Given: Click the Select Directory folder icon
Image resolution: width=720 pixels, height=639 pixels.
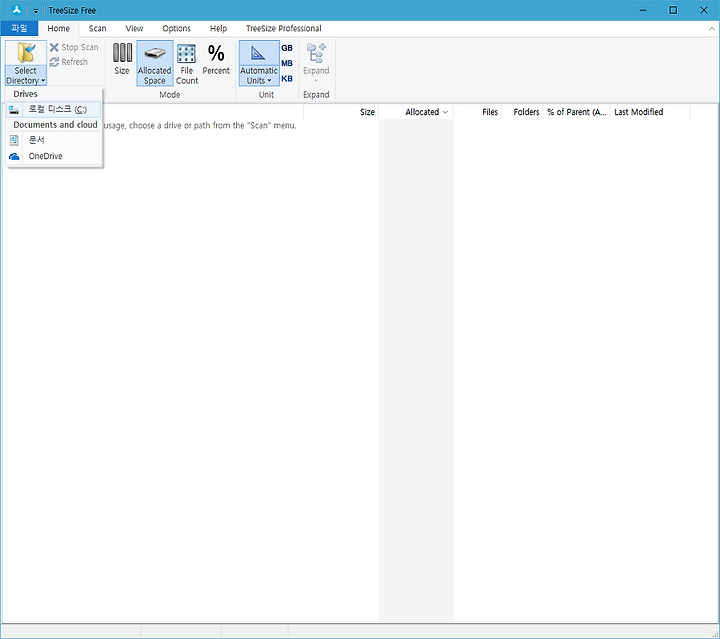Looking at the screenshot, I should (26, 53).
